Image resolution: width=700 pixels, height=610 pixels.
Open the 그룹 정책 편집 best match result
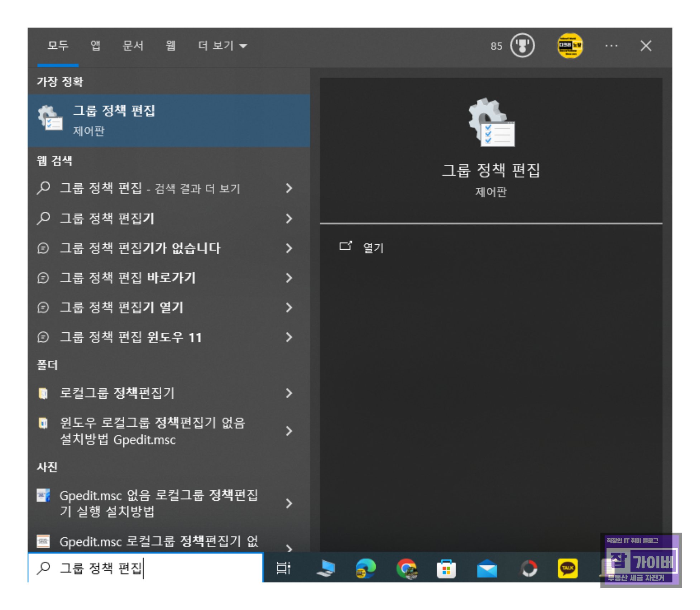[x=168, y=120]
